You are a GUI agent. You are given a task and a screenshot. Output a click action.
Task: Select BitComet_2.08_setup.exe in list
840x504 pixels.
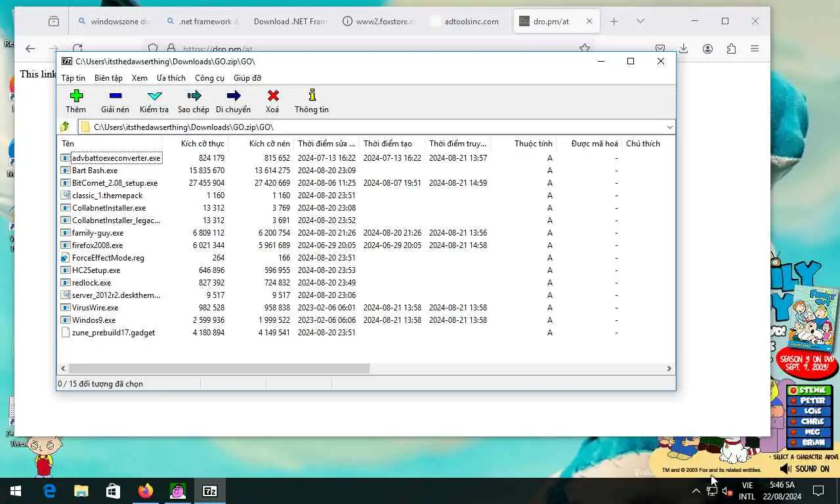tap(114, 183)
